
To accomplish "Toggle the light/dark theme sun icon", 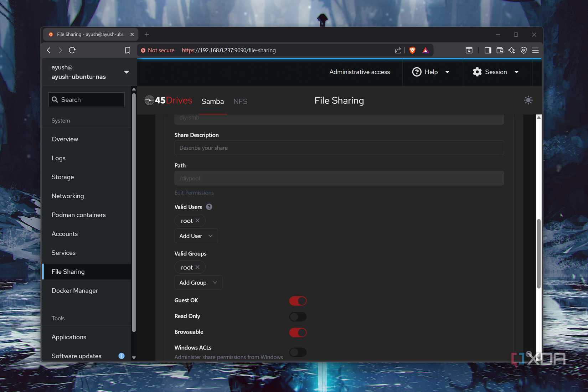I will click(528, 100).
